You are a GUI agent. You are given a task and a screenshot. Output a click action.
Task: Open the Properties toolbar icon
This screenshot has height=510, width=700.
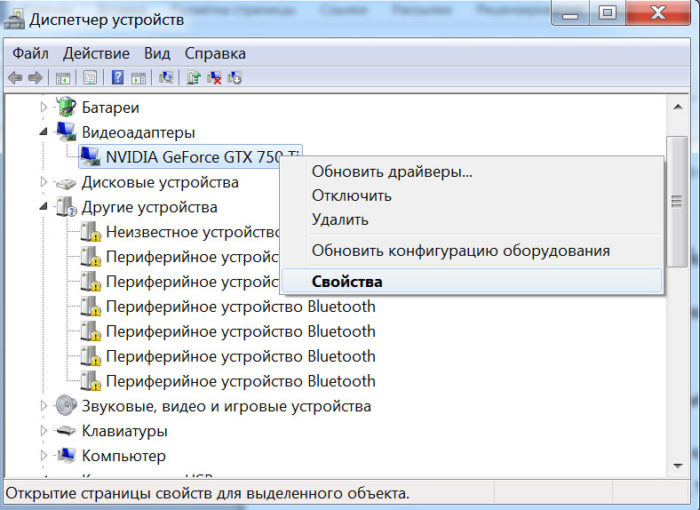click(x=90, y=78)
